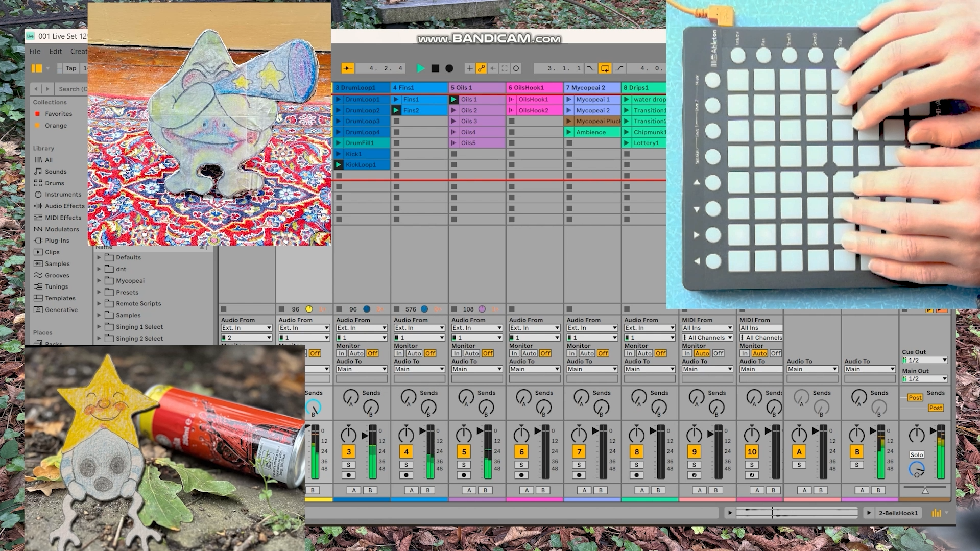Adjust the master crossfader slider

pyautogui.click(x=925, y=490)
